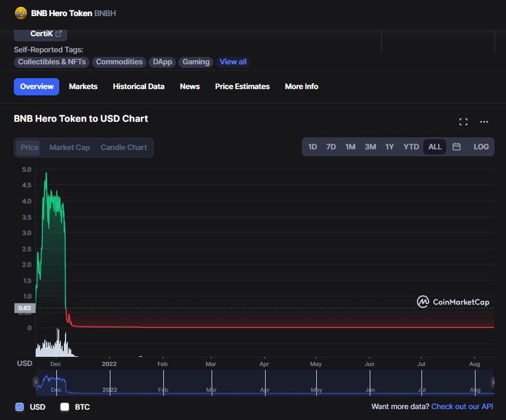Click the BNB Hero Token to USD Chart heading
506x420 pixels.
tap(81, 118)
